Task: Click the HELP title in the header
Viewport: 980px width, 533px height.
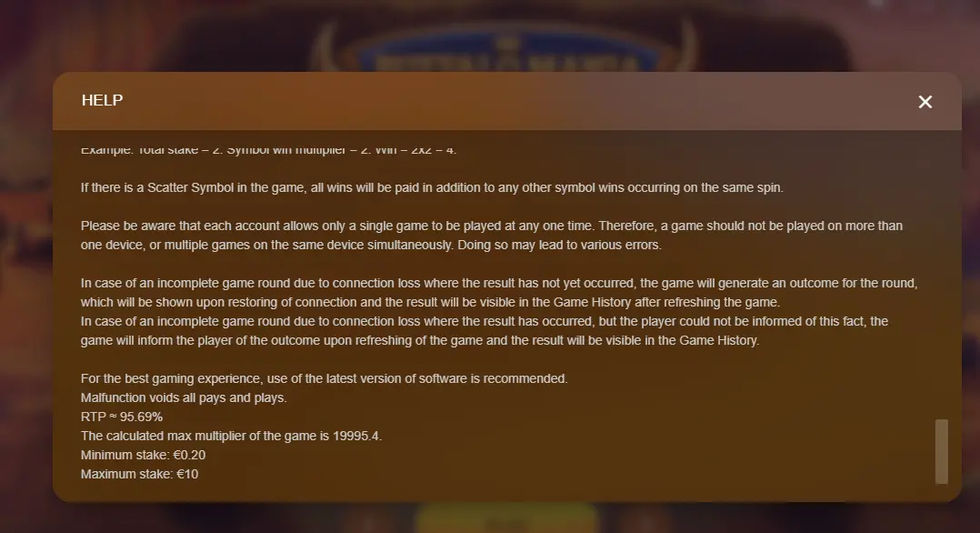Action: (x=103, y=100)
